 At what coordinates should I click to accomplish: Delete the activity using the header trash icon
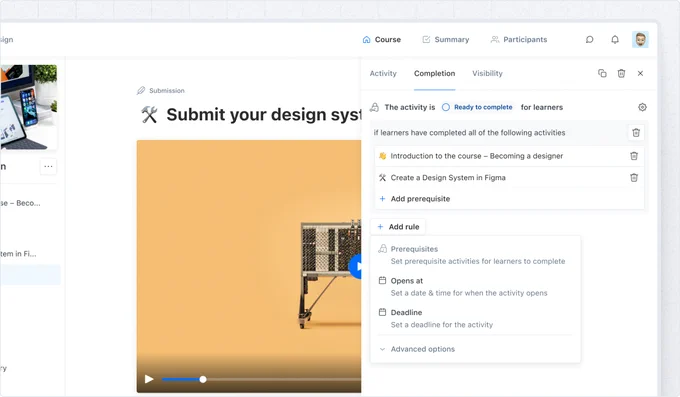coord(621,73)
